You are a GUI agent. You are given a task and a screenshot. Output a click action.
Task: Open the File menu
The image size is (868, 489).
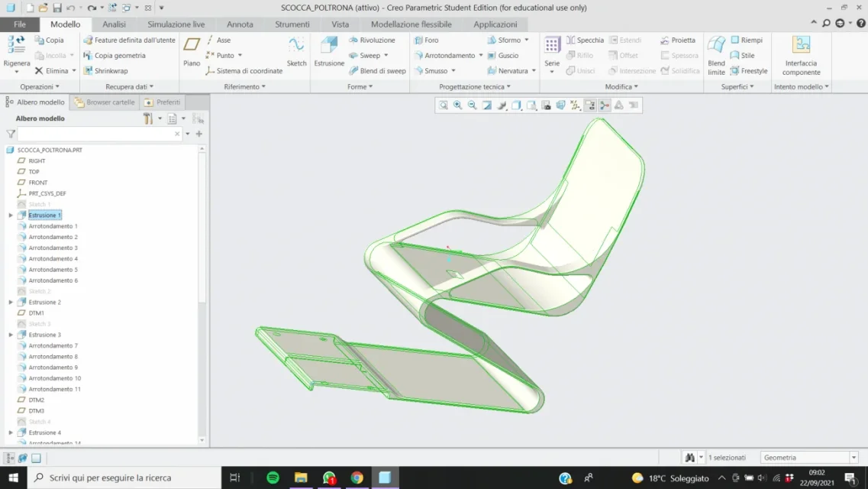pyautogui.click(x=19, y=24)
